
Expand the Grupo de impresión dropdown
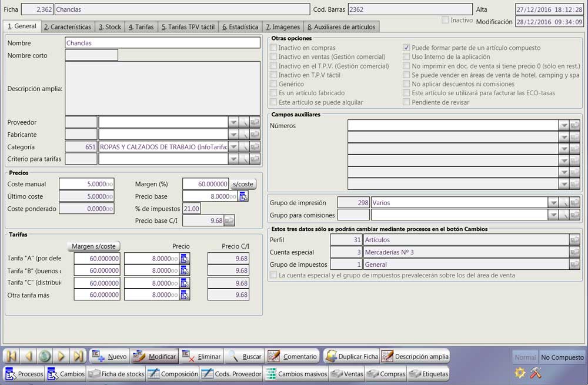click(553, 203)
